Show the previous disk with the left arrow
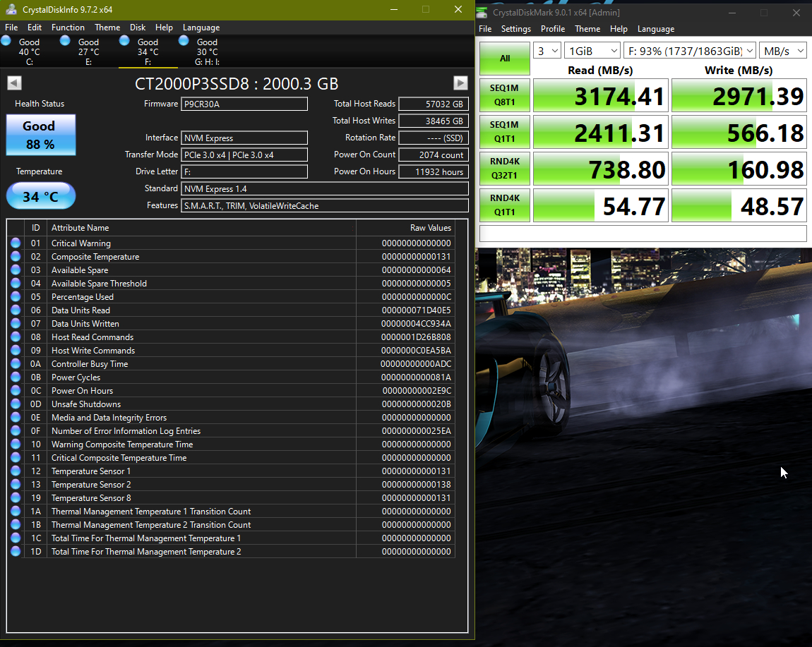Screen dimensions: 812x647 15,83
